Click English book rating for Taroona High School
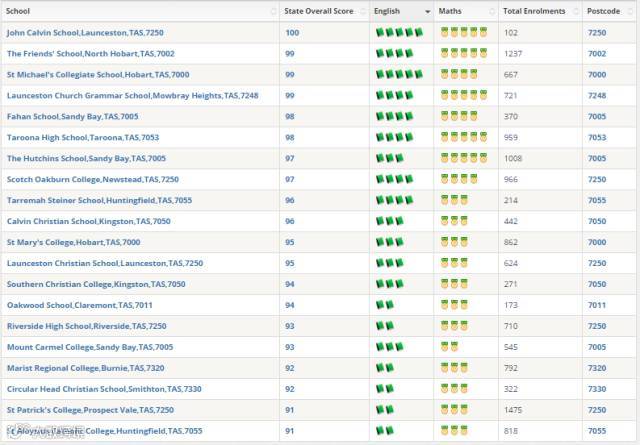The height and width of the screenshot is (445, 640). [x=394, y=137]
